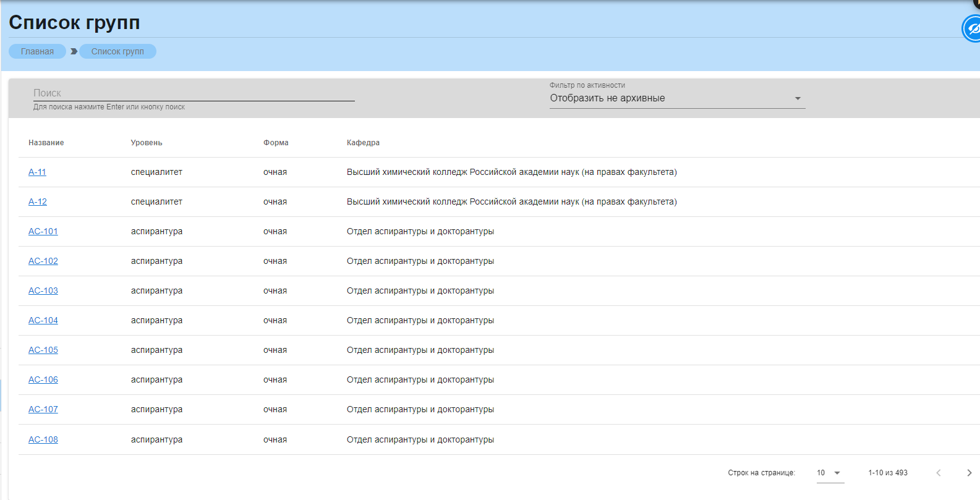Open group АС-101 link

coord(43,232)
